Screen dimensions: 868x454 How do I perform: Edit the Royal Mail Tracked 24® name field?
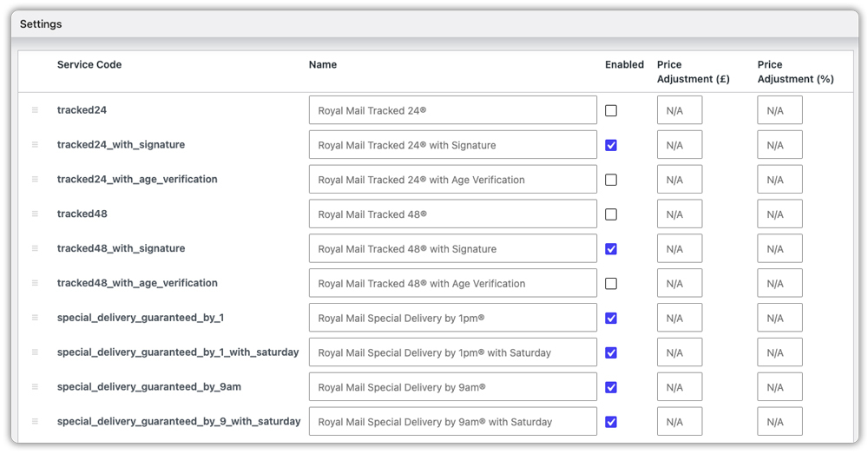(453, 110)
